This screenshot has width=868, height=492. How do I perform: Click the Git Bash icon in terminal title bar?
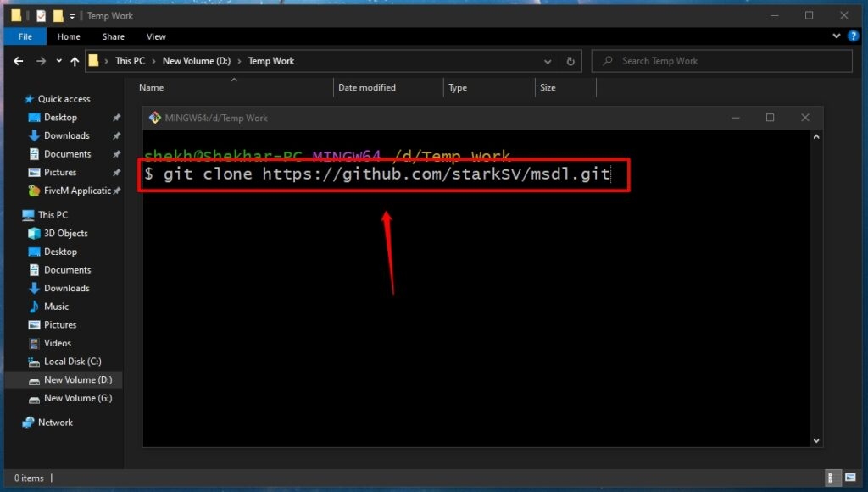pos(154,118)
